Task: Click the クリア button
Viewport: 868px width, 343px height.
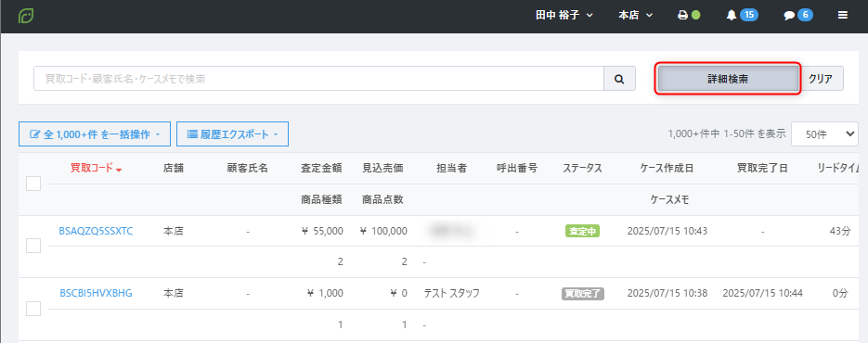Action: (821, 79)
